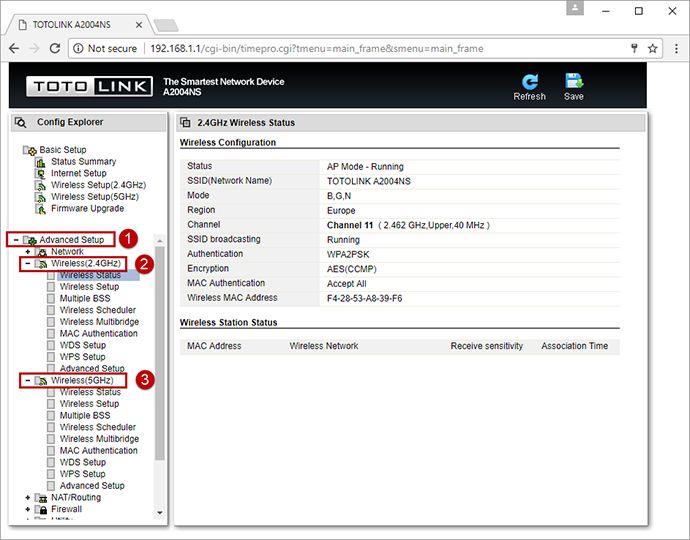Click the Refresh icon in header
This screenshot has width=690, height=540.
[529, 82]
